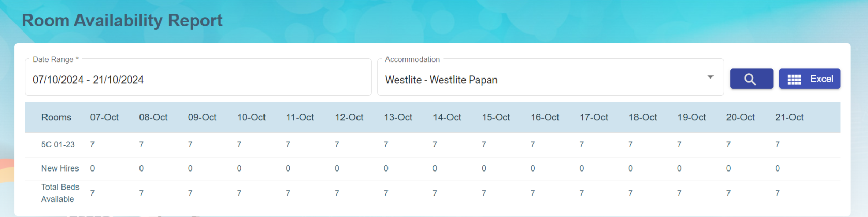868x217 pixels.
Task: Click the Date Range input field
Action: click(198, 80)
